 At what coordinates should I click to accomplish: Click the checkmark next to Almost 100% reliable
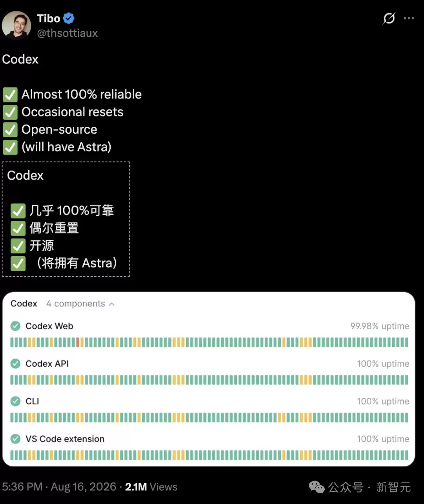[x=10, y=95]
